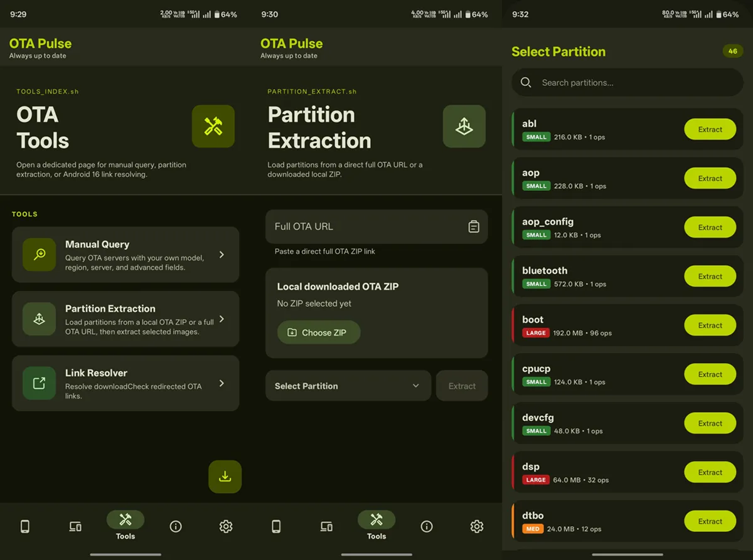Tap the Select Partition heading
Screen dimensions: 753x560
pyautogui.click(x=558, y=52)
